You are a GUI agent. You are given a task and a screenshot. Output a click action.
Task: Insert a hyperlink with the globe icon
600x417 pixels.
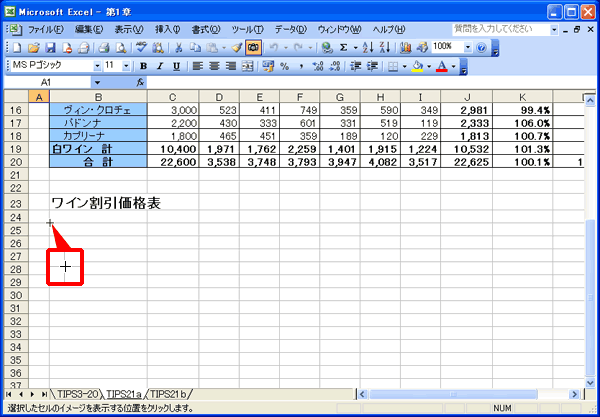326,47
